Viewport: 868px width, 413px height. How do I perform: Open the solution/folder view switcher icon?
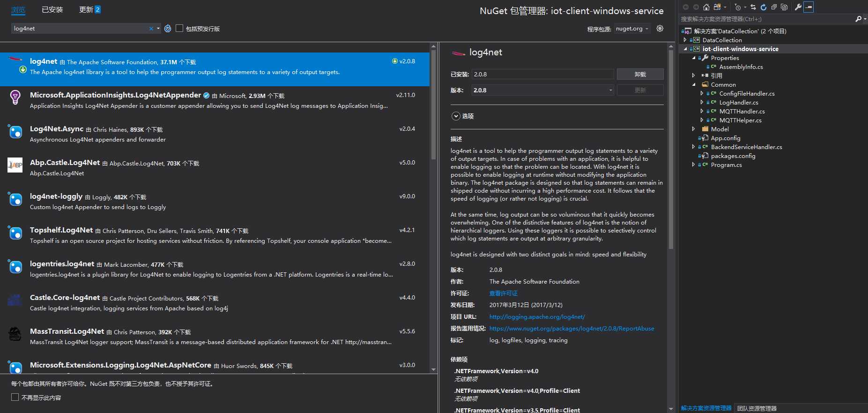pyautogui.click(x=718, y=7)
